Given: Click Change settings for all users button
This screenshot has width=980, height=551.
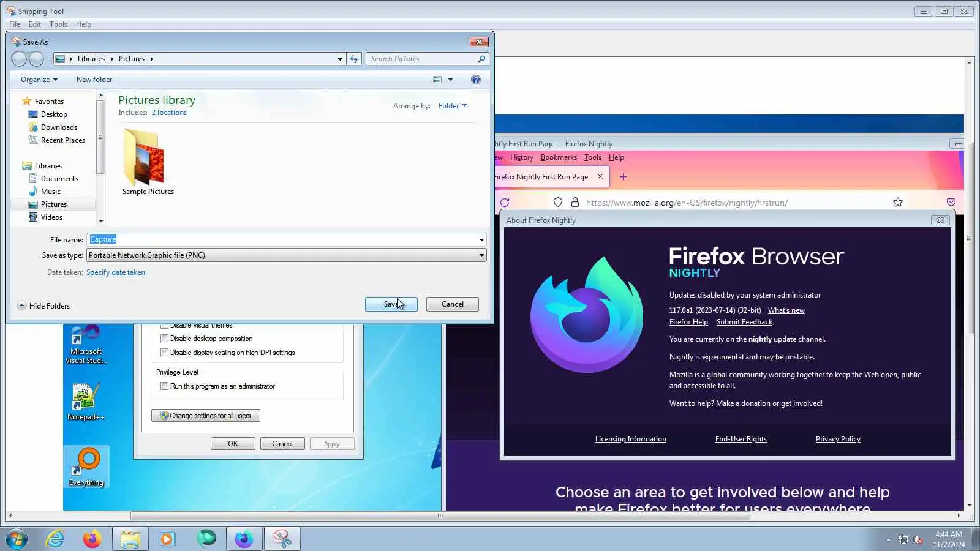Looking at the screenshot, I should tap(206, 416).
